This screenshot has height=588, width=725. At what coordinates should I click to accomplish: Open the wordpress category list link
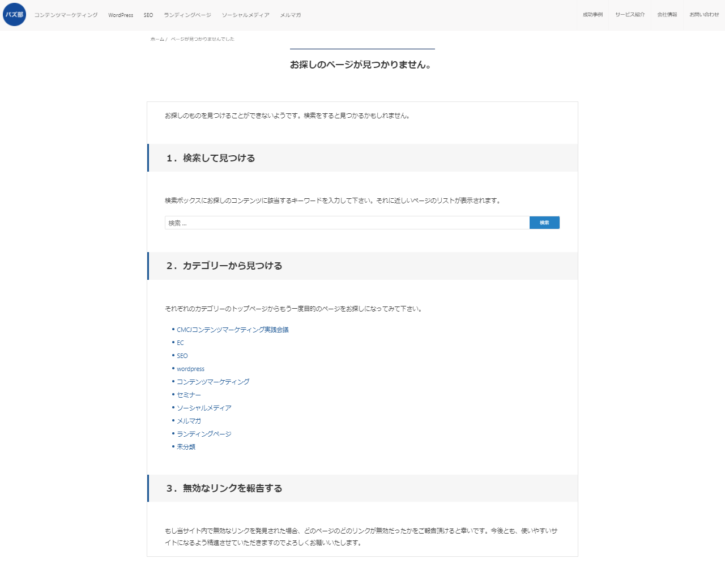tap(190, 369)
